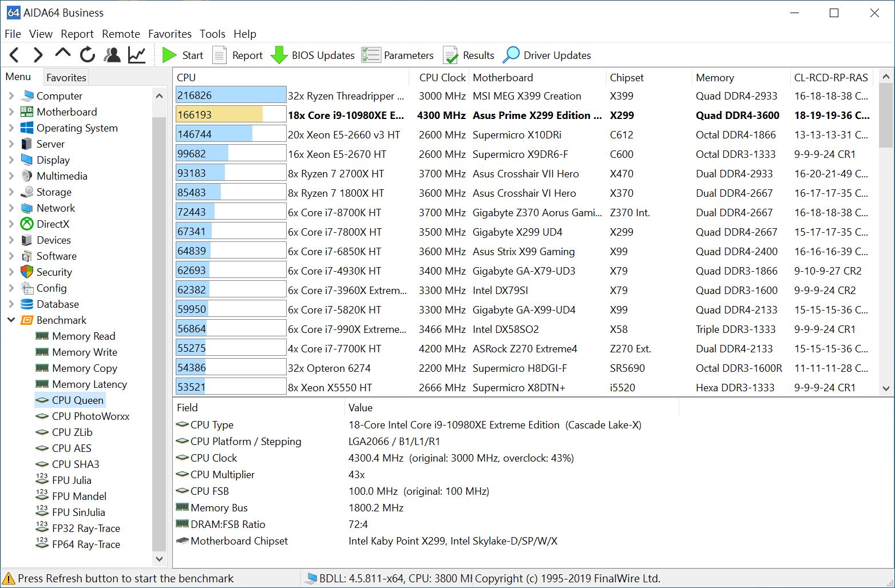Click the Parameters toolbar label
This screenshot has height=588, width=895.
click(x=409, y=55)
